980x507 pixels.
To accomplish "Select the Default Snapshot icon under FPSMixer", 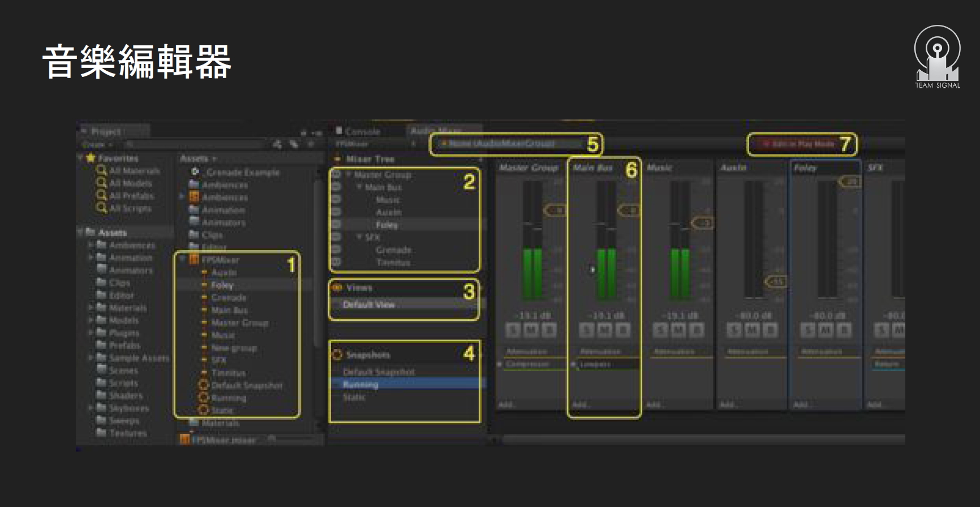I will pyautogui.click(x=204, y=385).
